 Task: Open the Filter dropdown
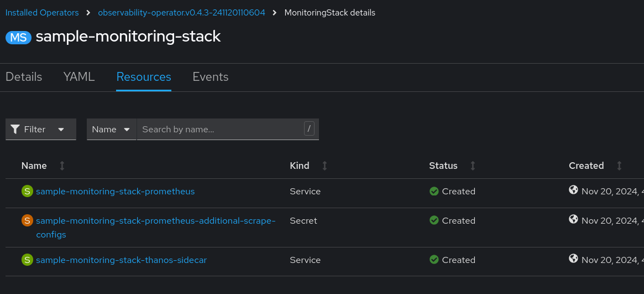[41, 129]
